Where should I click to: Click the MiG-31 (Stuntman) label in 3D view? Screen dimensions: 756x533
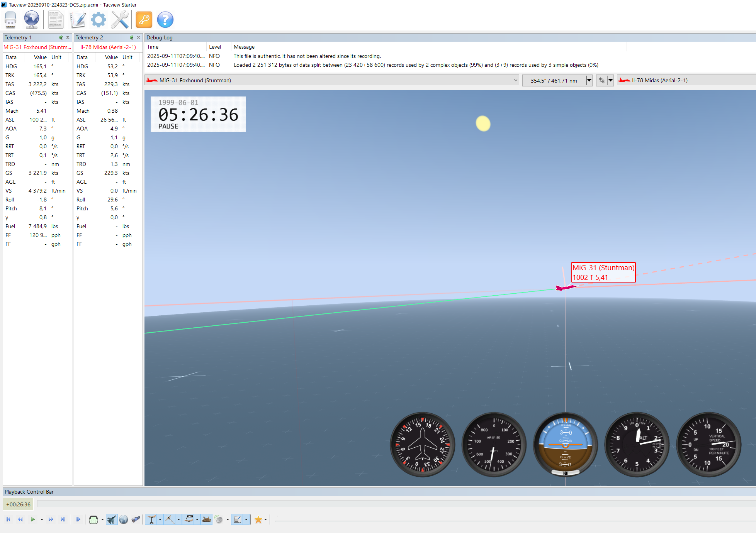(603, 272)
